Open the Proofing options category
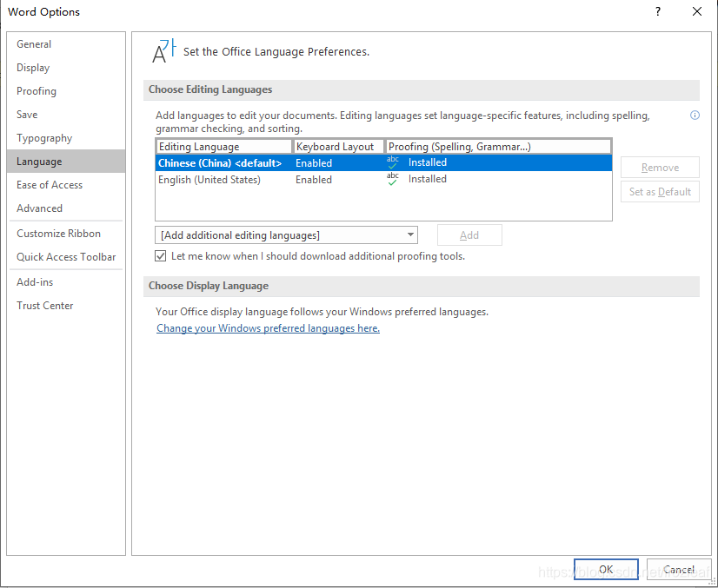Viewport: 718px width, 588px height. point(66,91)
